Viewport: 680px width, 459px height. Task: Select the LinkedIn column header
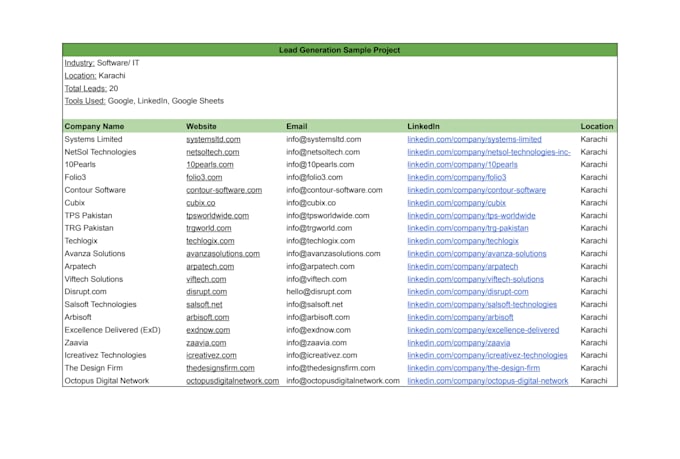coord(423,127)
